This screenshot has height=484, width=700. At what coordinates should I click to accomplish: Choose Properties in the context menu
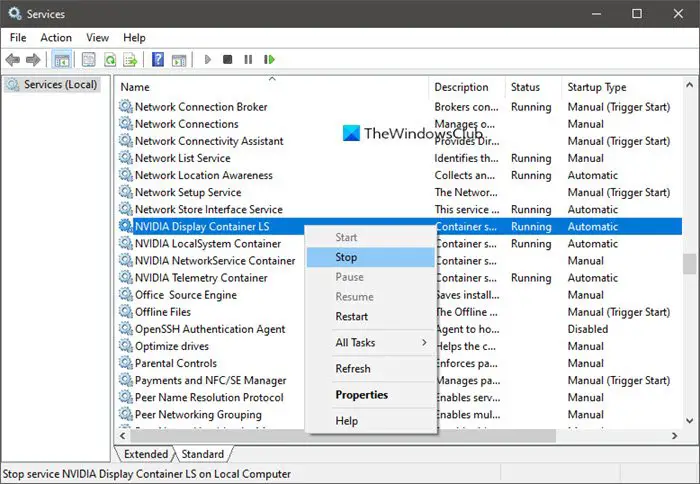click(371, 395)
